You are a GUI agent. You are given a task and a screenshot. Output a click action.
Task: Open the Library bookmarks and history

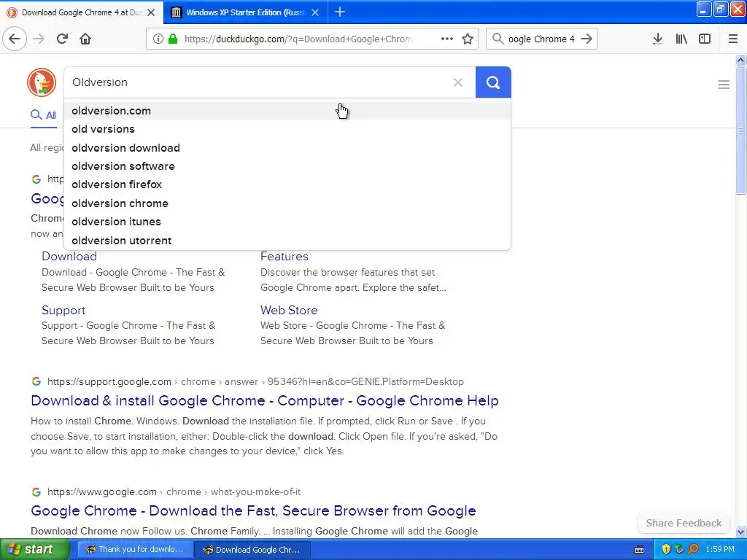coord(681,39)
